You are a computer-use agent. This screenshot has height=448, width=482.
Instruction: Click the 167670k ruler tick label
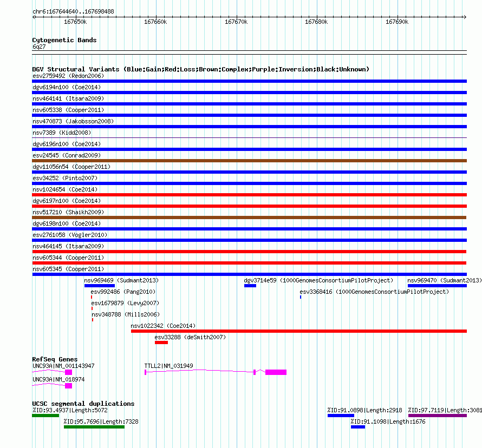[236, 22]
